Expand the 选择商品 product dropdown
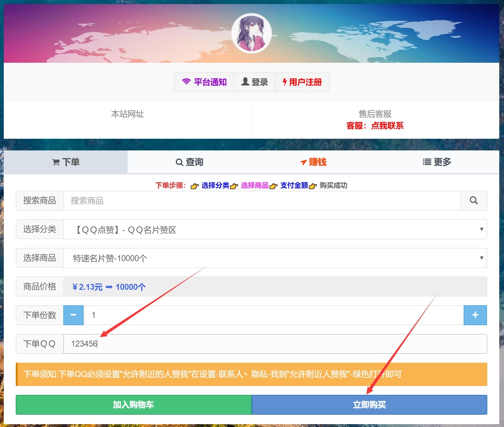This screenshot has height=427, width=504. (x=275, y=258)
